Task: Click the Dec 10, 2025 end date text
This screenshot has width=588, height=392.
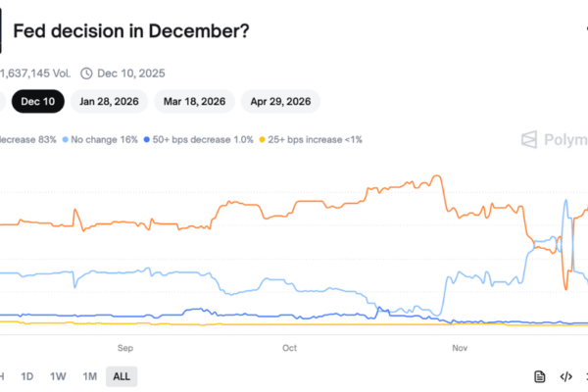Action: [x=129, y=73]
